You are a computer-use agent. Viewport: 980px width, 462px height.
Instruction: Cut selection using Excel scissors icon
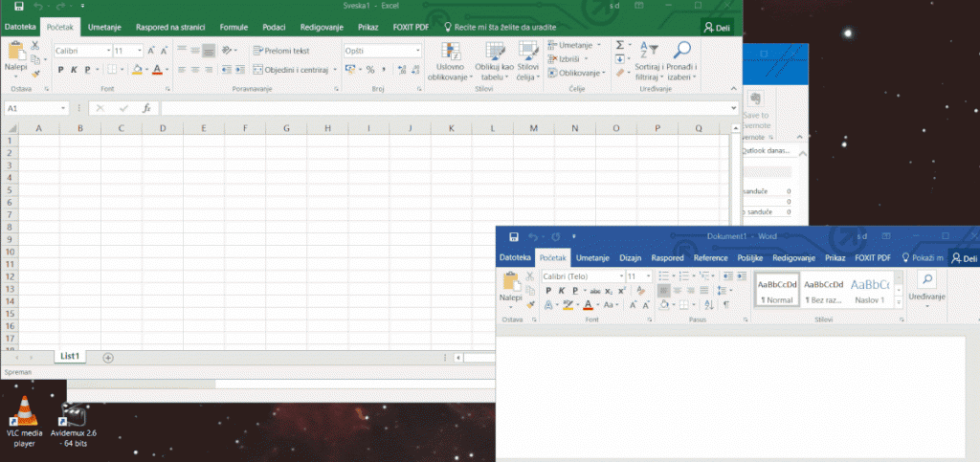click(x=35, y=46)
